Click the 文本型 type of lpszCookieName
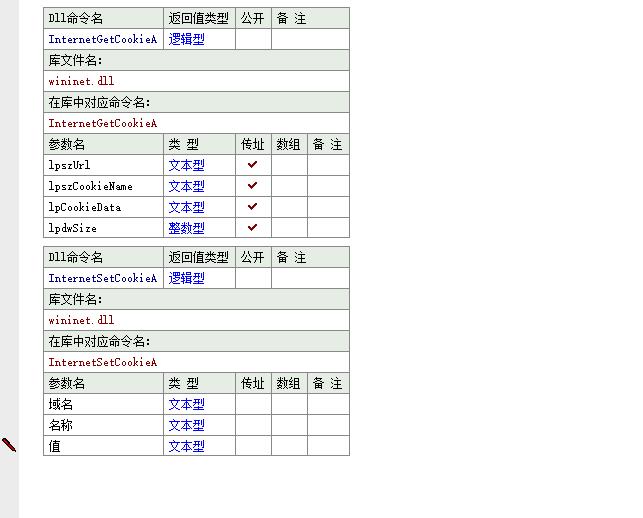643x518 pixels. pos(186,186)
